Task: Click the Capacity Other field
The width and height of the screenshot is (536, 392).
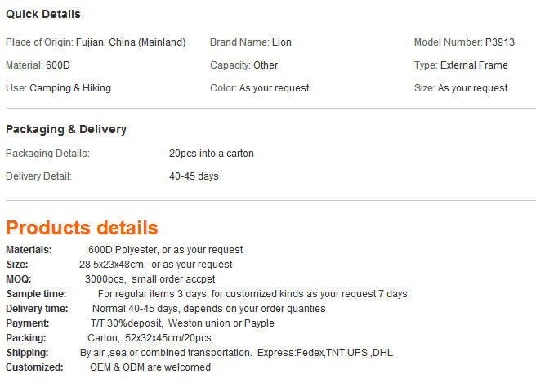Action: [x=243, y=65]
